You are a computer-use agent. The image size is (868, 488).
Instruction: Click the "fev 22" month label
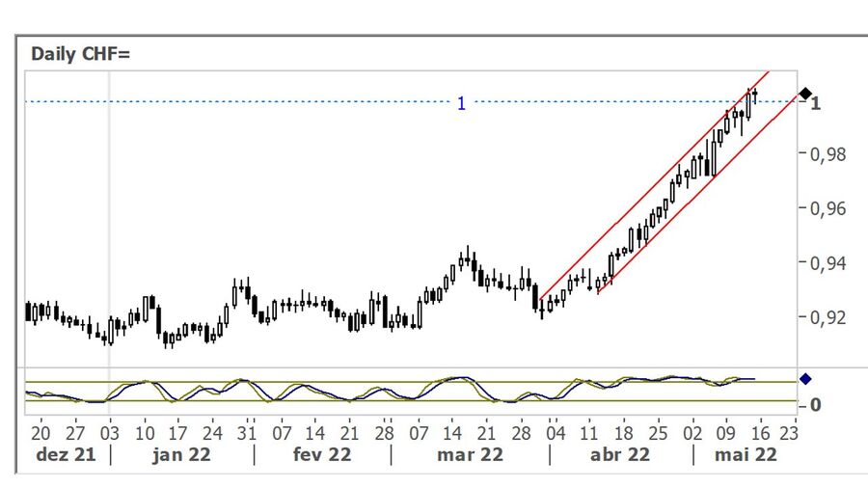(322, 455)
